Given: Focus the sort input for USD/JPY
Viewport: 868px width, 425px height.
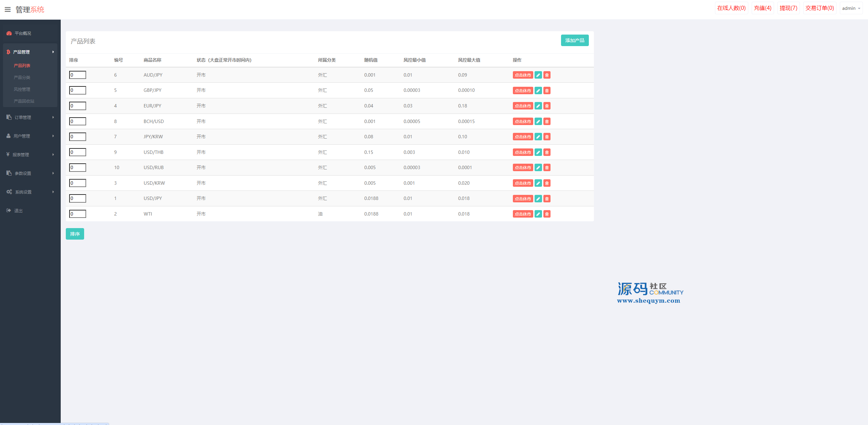Looking at the screenshot, I should click(x=78, y=198).
